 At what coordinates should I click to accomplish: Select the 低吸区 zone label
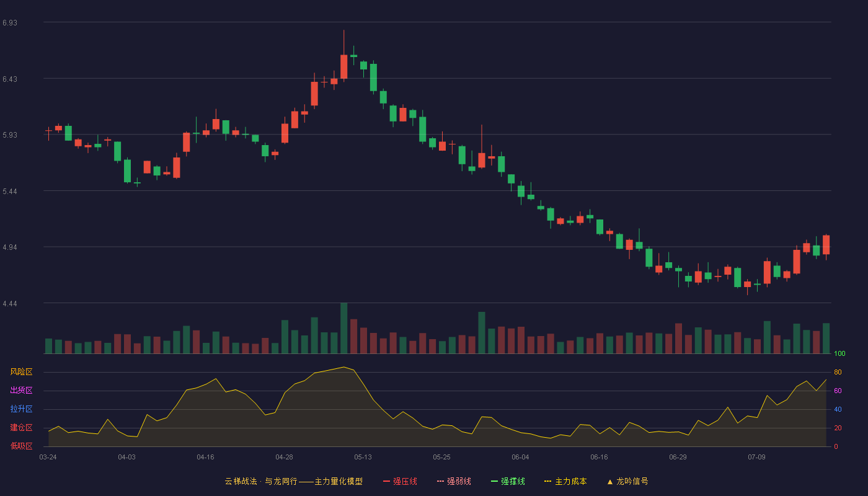[21, 446]
